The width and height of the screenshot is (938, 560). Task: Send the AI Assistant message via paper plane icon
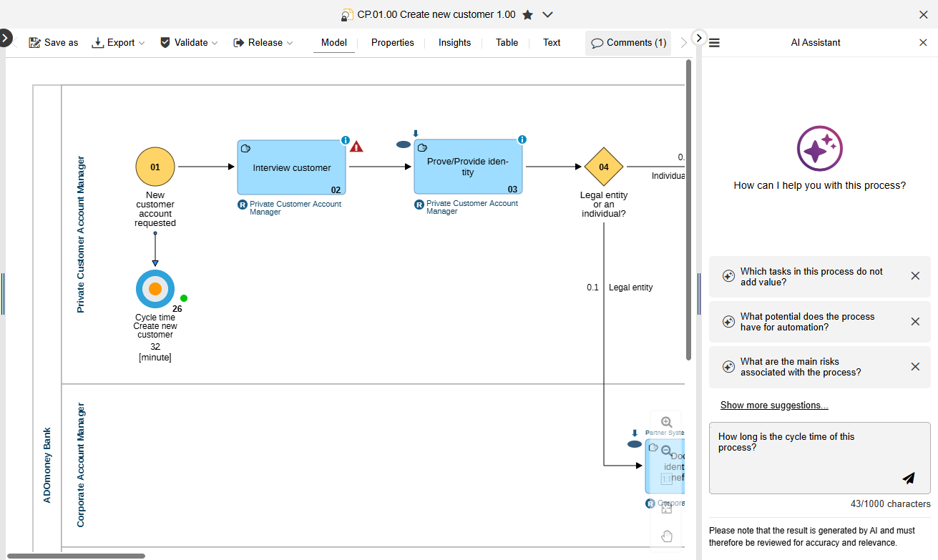[x=909, y=478]
